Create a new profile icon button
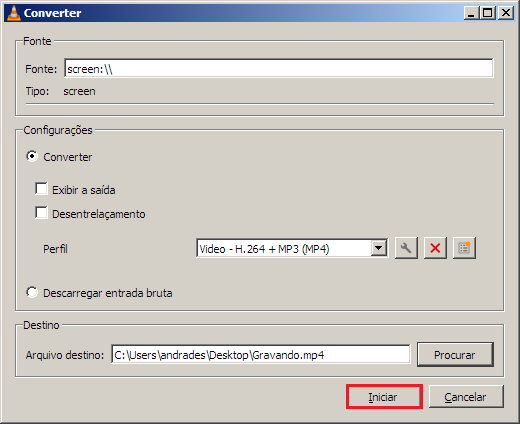The width and height of the screenshot is (520, 424). [x=464, y=248]
